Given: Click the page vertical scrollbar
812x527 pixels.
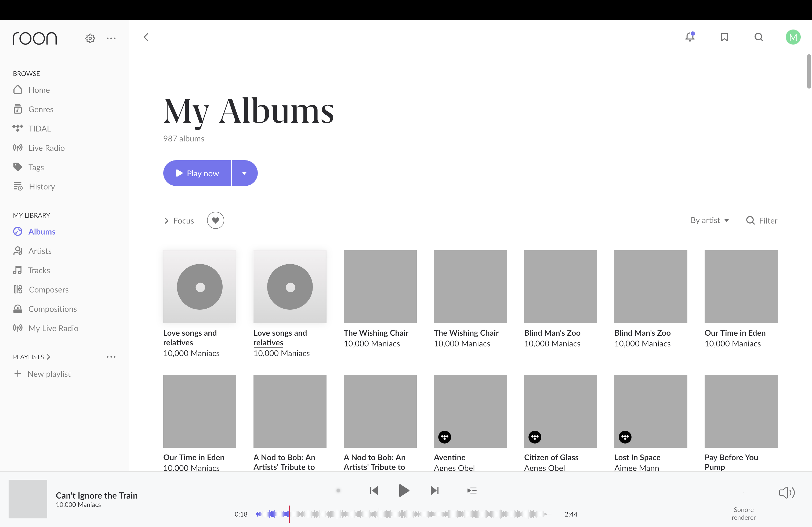Looking at the screenshot, I should click(x=809, y=71).
